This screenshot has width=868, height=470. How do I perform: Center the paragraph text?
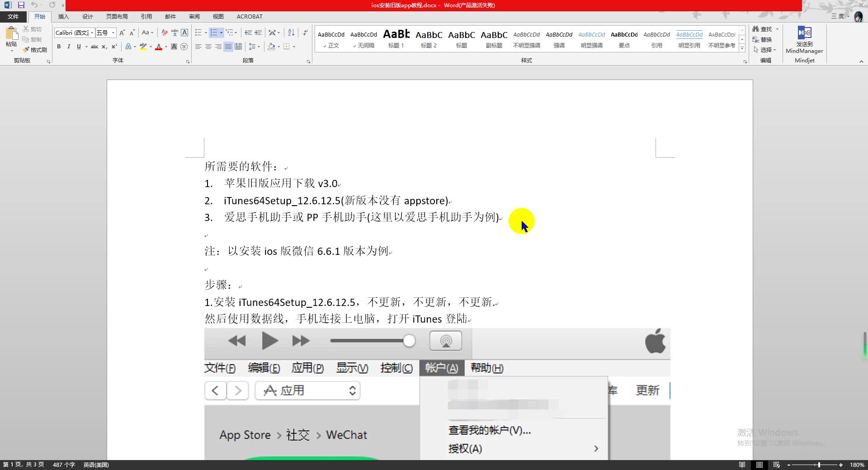point(208,47)
